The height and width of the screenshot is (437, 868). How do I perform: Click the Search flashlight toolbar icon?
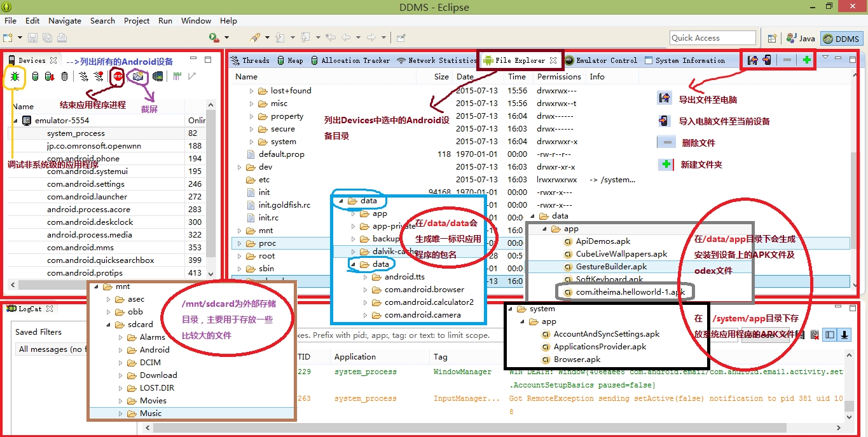coord(255,38)
